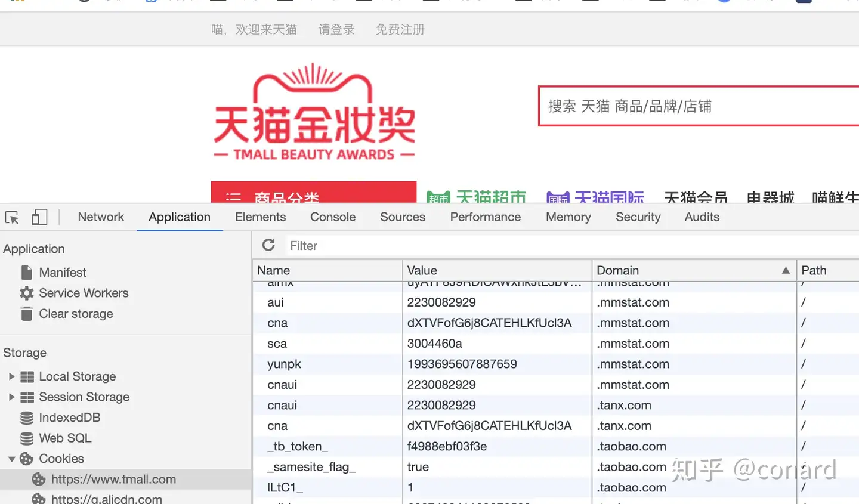The image size is (859, 504).
Task: Click the cna row with domain .mmstat.com
Action: pyautogui.click(x=556, y=323)
